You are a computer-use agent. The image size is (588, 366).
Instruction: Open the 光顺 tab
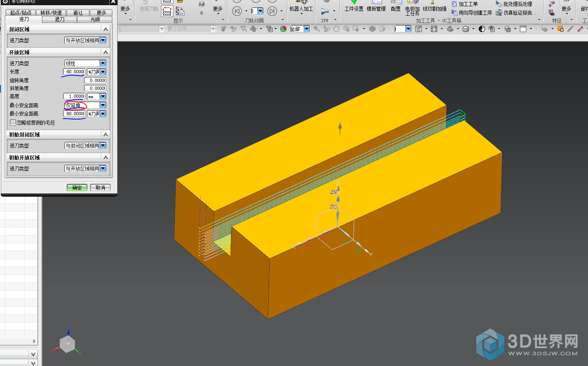point(95,19)
